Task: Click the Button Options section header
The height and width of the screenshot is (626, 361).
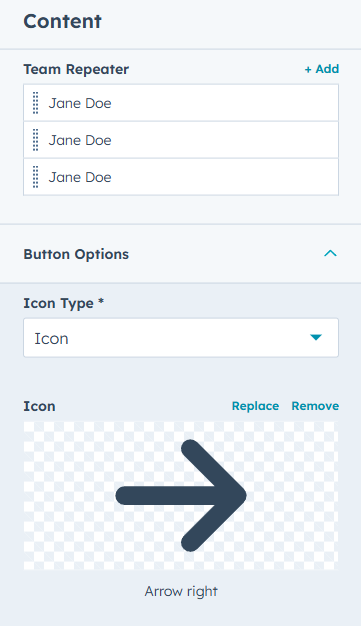Action: click(x=180, y=254)
